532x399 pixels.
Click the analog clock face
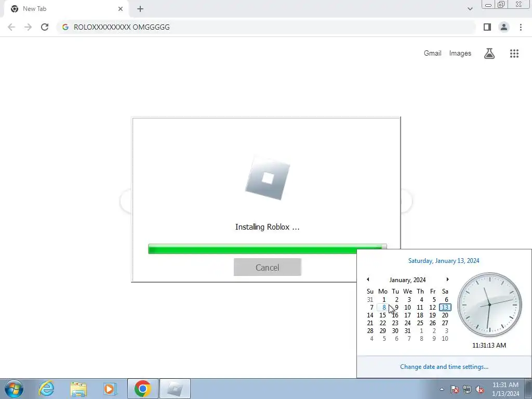tap(489, 304)
